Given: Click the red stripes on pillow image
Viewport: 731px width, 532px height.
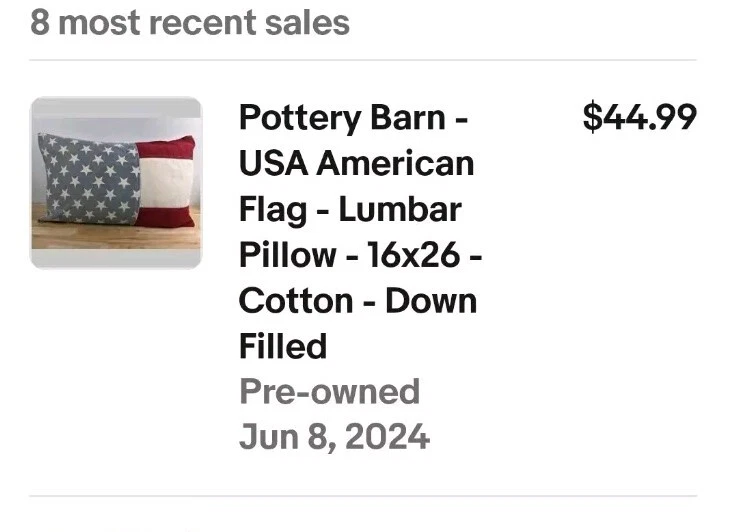Looking at the screenshot, I should [x=166, y=149].
